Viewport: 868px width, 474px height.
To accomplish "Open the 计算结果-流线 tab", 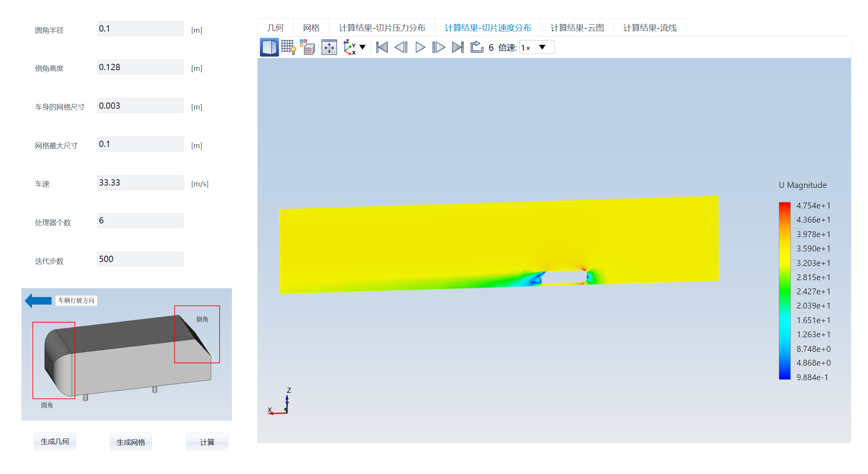I will point(650,28).
